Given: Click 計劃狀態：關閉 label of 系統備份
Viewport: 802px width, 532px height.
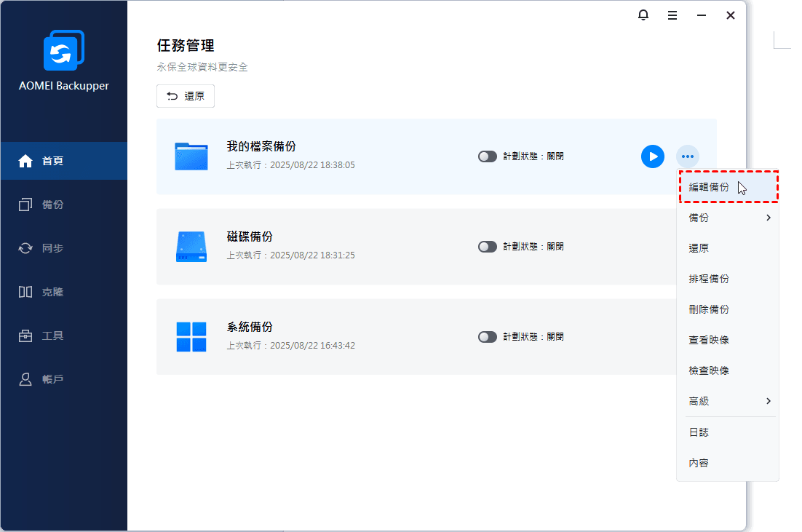Looking at the screenshot, I should click(x=533, y=336).
